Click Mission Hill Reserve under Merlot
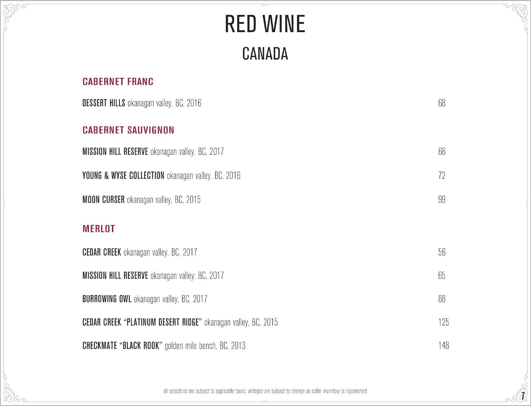532x406 pixels. [x=153, y=275]
